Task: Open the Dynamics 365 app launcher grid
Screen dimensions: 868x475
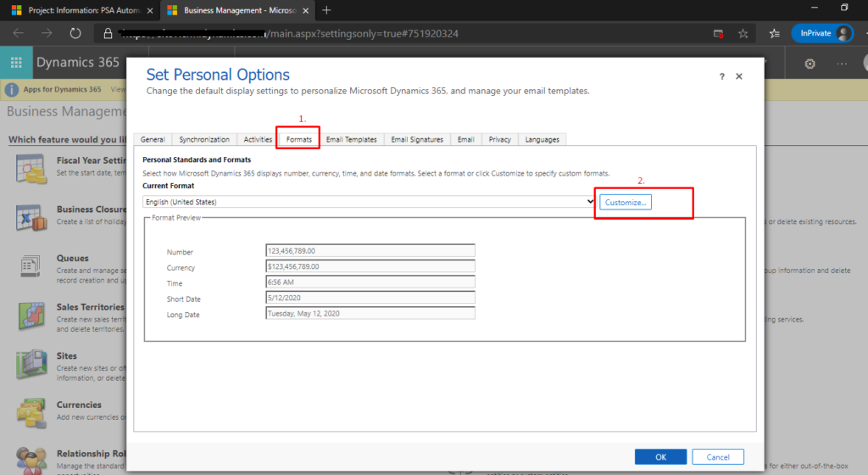Action: pyautogui.click(x=16, y=63)
